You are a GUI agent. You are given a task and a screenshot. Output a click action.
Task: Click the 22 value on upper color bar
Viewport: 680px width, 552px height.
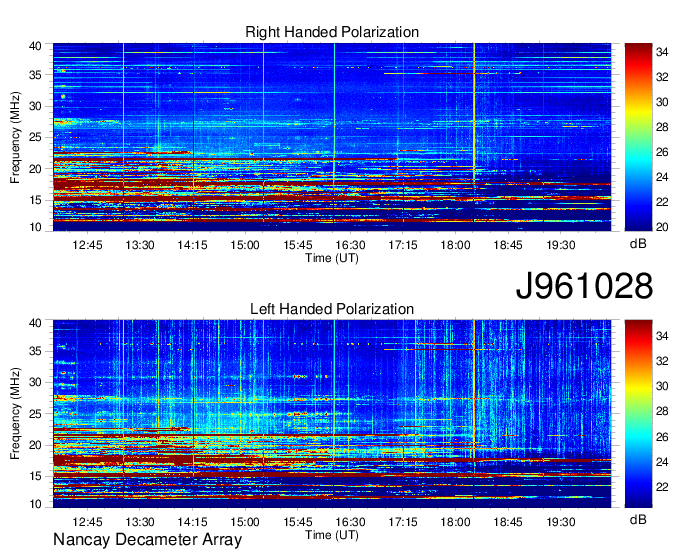[x=662, y=202]
